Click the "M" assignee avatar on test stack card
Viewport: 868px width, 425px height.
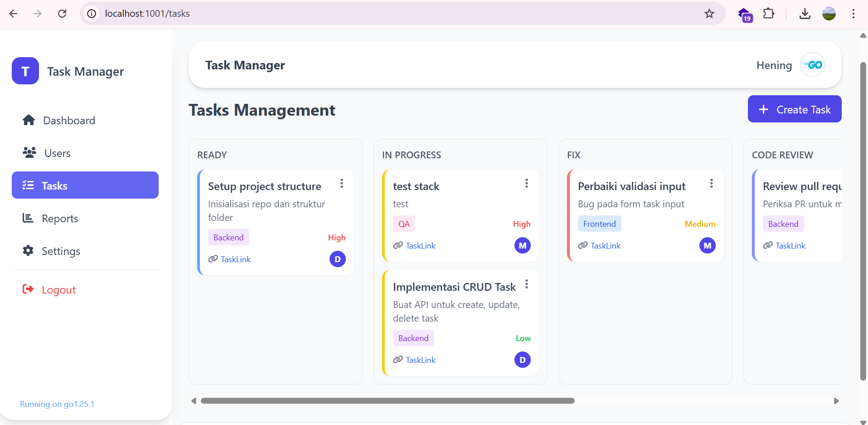[x=522, y=245]
